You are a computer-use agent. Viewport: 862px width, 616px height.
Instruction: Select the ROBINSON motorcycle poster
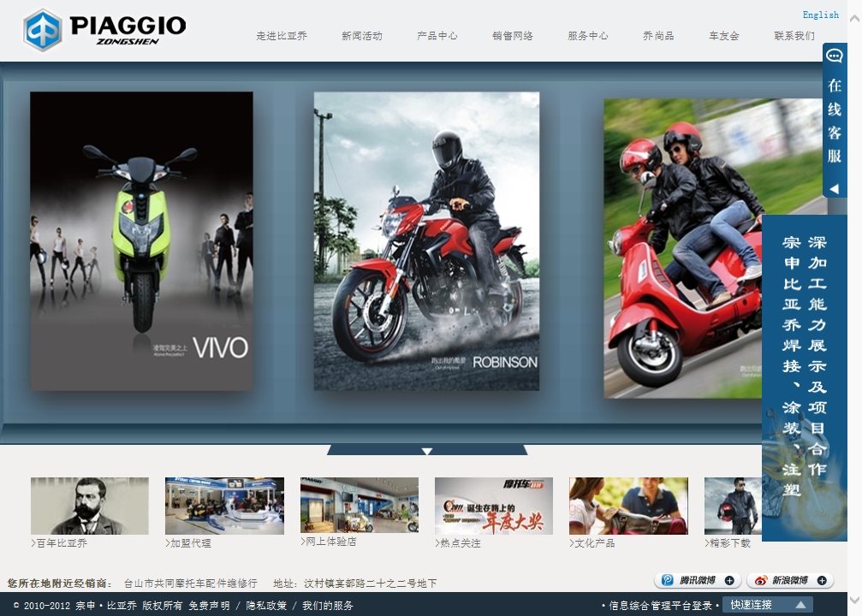(426, 241)
